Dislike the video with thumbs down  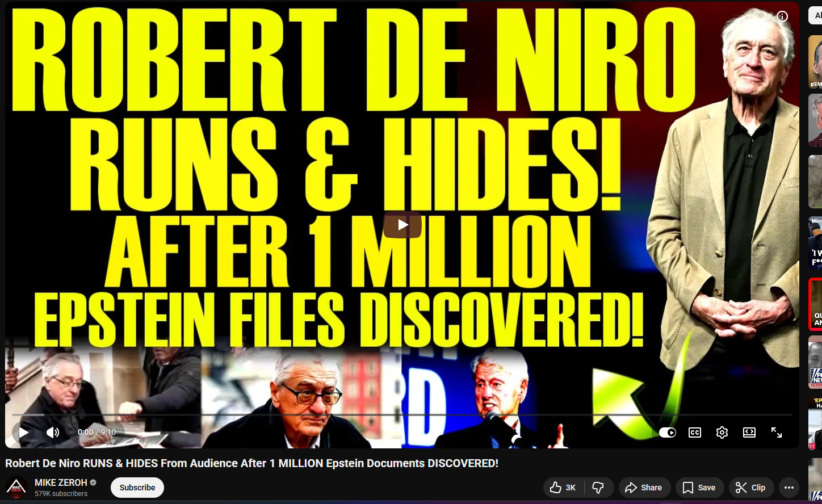coord(598,488)
